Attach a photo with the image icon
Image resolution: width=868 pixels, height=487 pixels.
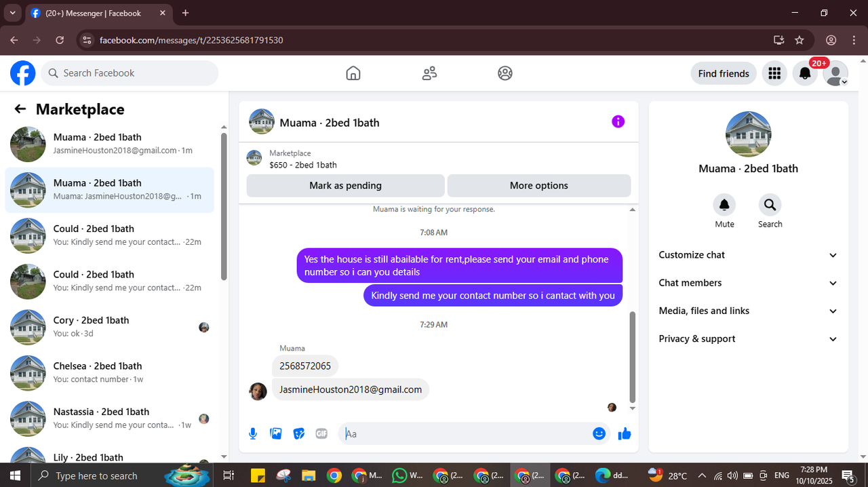pos(276,433)
